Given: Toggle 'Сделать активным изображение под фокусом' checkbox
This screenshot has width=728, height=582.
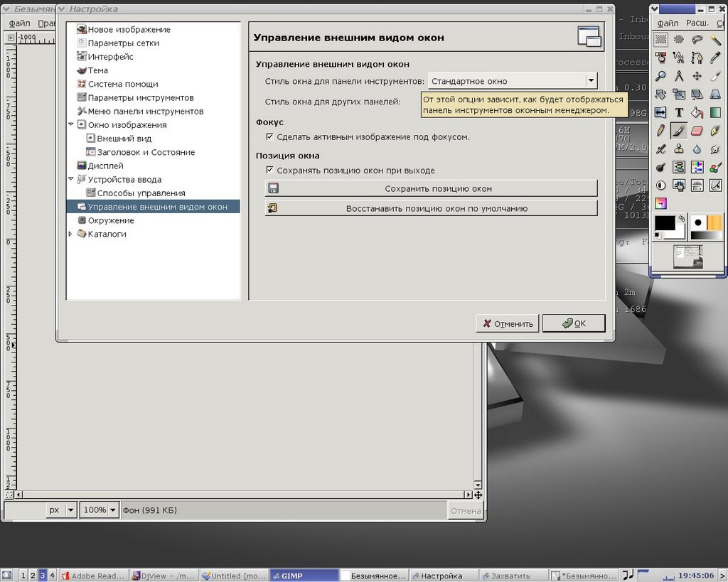Looking at the screenshot, I should pos(269,136).
